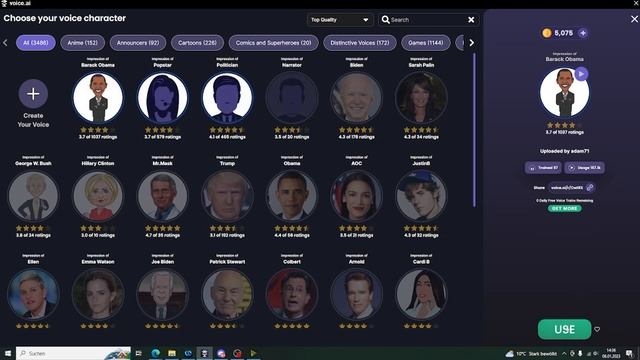Open the Top Quality sort dropdown

340,20
